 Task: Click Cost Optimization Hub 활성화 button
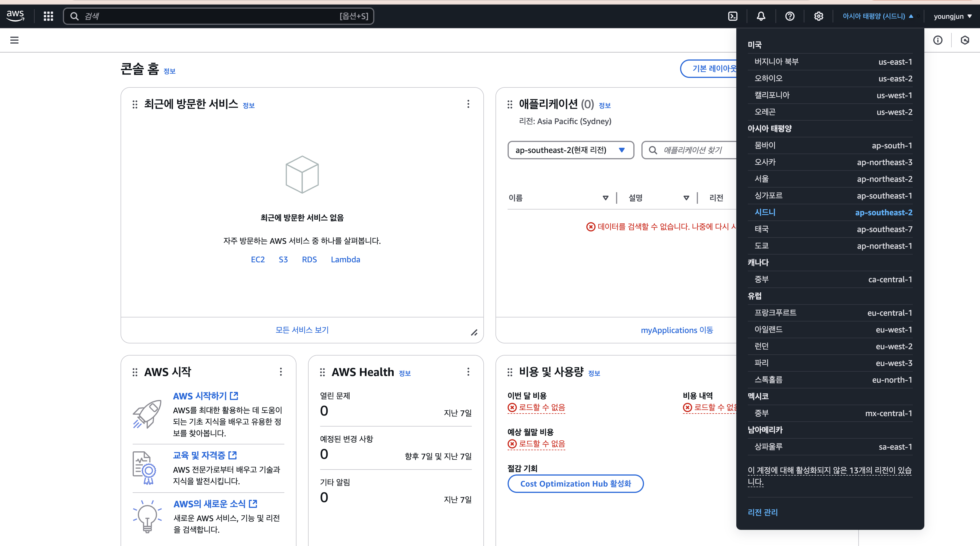[x=575, y=484]
